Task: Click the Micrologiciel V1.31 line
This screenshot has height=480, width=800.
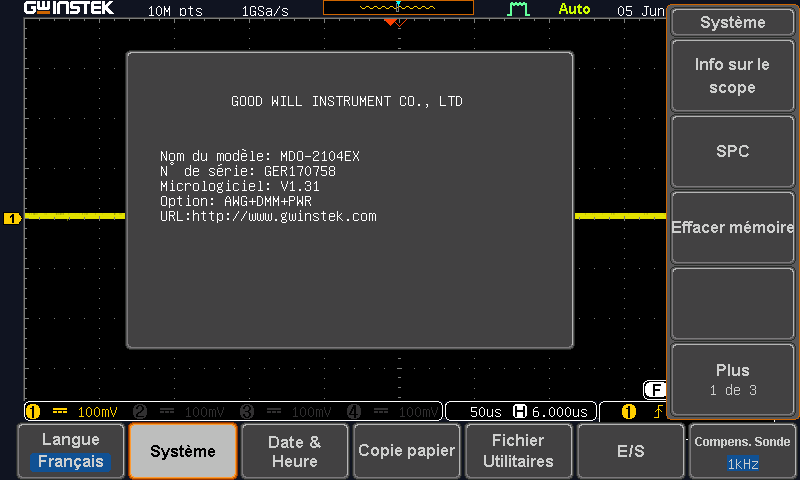Action: (240, 186)
